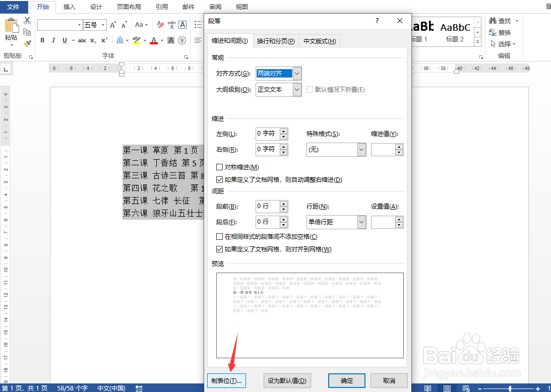
Task: Enable 对称缩进 checkbox
Action: 220,167
